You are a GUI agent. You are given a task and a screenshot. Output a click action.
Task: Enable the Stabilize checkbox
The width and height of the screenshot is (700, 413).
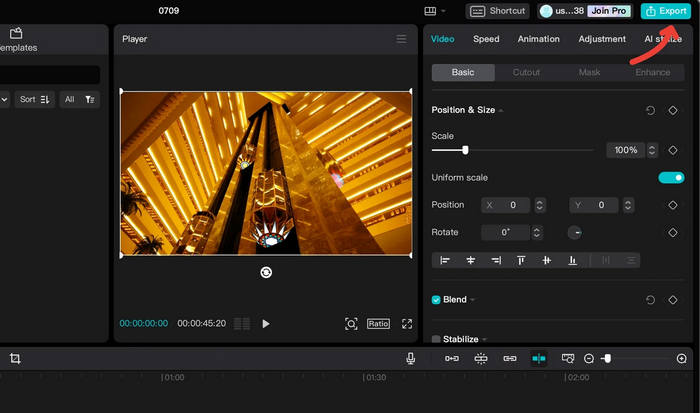436,339
